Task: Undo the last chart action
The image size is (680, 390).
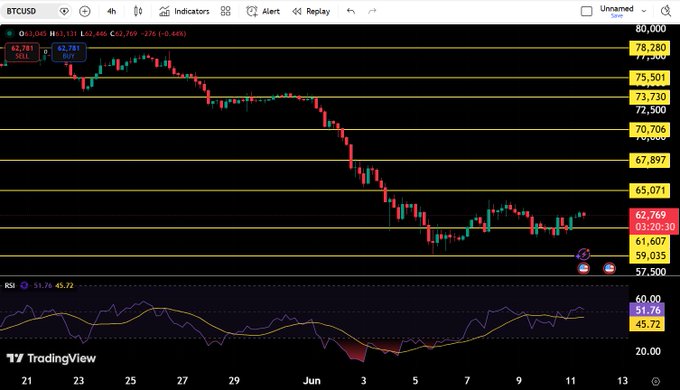Action: click(x=351, y=11)
